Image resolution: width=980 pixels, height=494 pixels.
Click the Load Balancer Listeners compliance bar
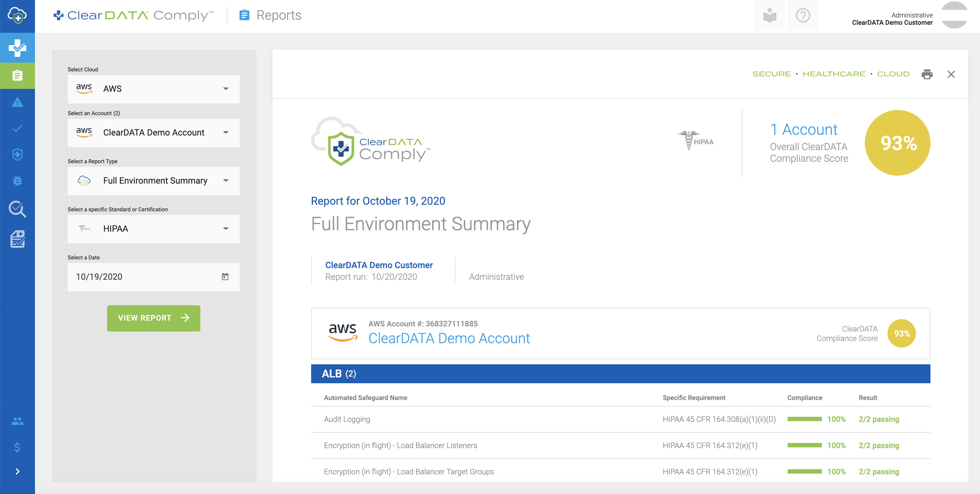804,445
